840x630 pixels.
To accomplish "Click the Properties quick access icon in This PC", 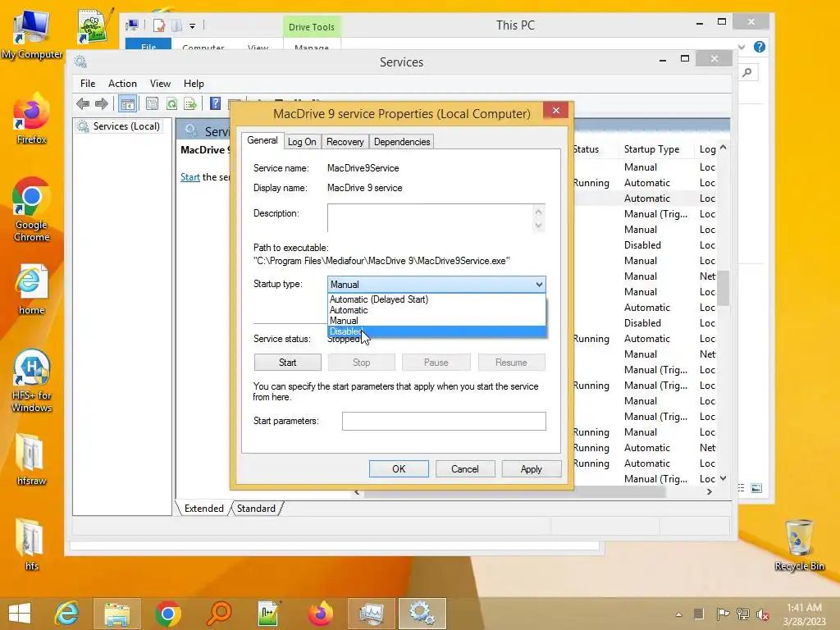I will click(159, 25).
